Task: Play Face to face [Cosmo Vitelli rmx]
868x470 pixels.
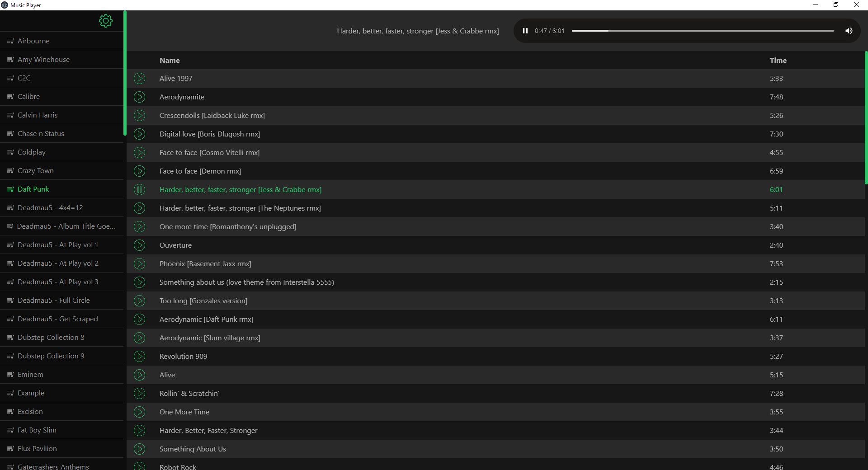Action: coord(140,153)
